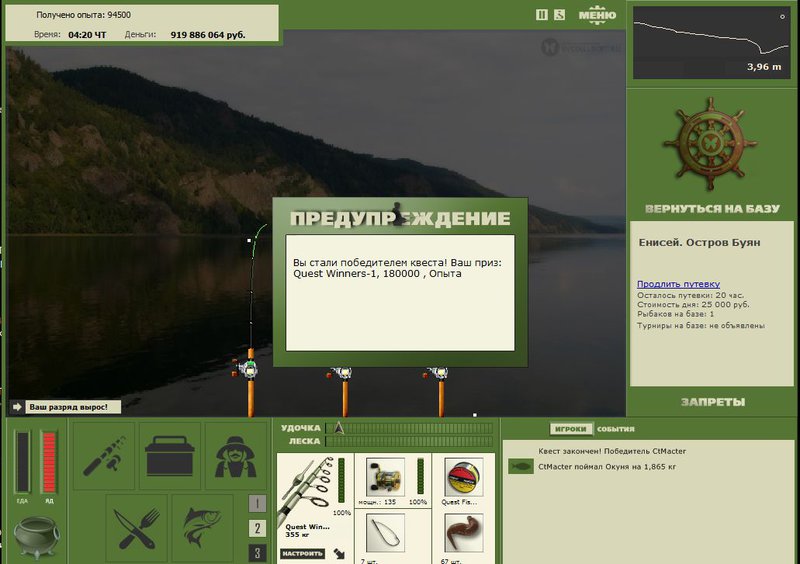Click the Получено опыта: 94500 text
The height and width of the screenshot is (564, 800).
pyautogui.click(x=84, y=15)
